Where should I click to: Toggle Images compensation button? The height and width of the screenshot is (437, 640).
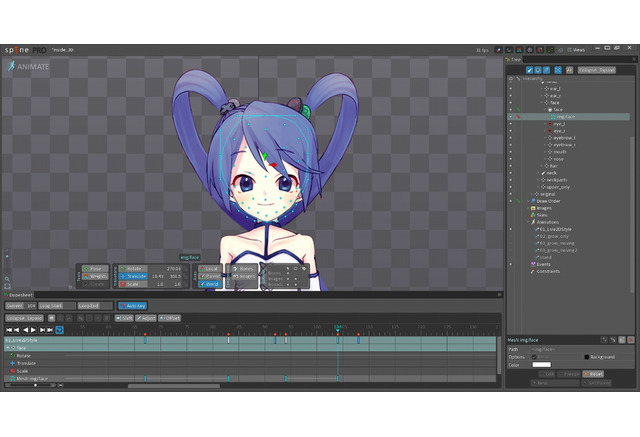(x=243, y=276)
